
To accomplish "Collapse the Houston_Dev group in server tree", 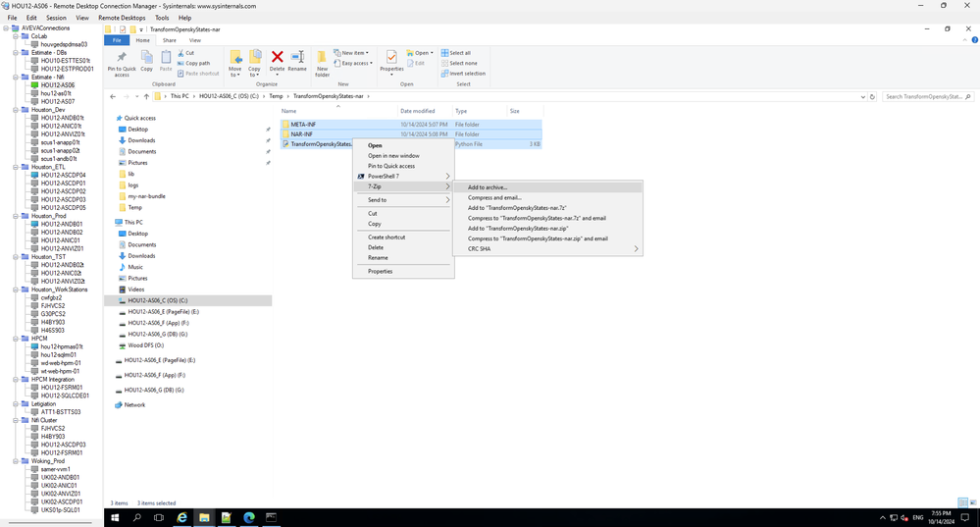I will pyautogui.click(x=18, y=110).
